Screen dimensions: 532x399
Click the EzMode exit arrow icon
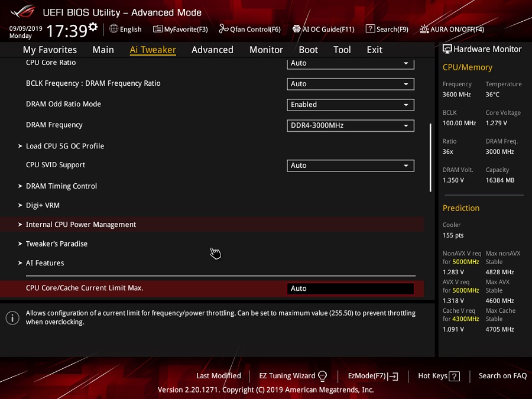[x=393, y=376]
